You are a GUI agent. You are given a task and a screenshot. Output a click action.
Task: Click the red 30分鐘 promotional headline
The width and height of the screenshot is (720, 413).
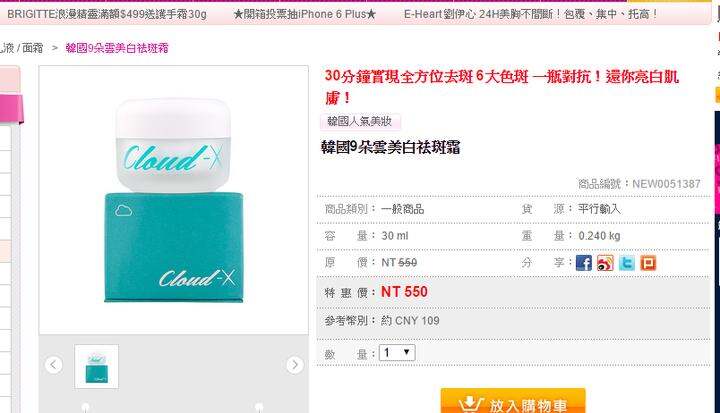501,86
